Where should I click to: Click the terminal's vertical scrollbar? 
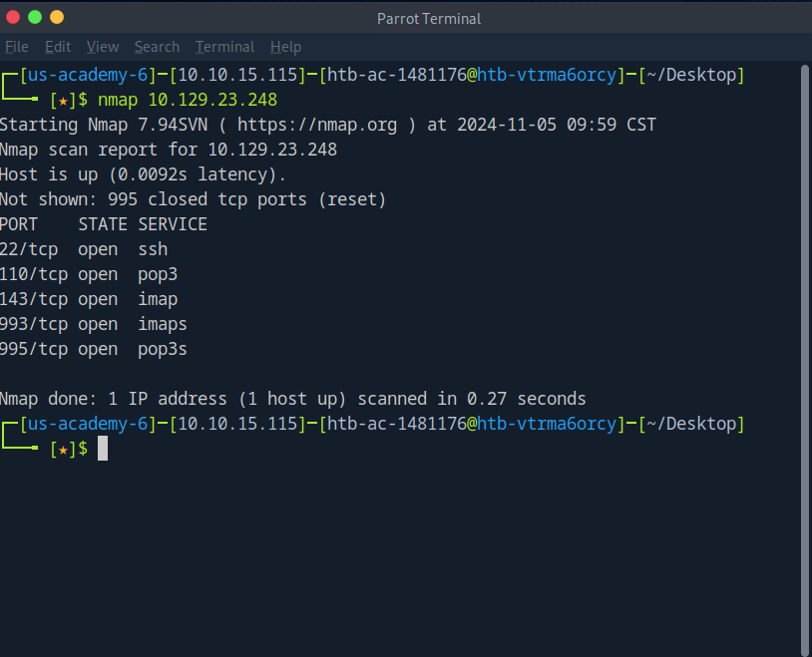click(806, 359)
